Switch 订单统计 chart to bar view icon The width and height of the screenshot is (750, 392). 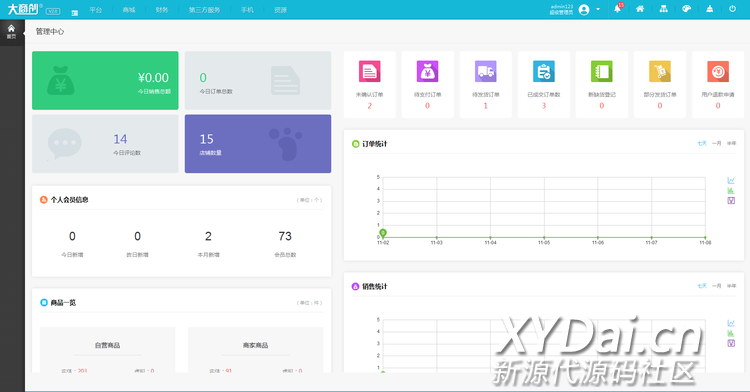click(731, 190)
